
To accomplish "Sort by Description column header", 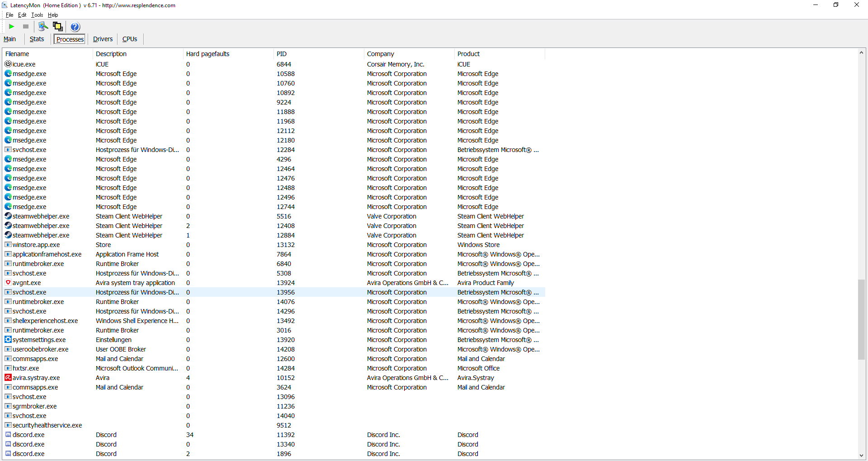I will [x=138, y=54].
